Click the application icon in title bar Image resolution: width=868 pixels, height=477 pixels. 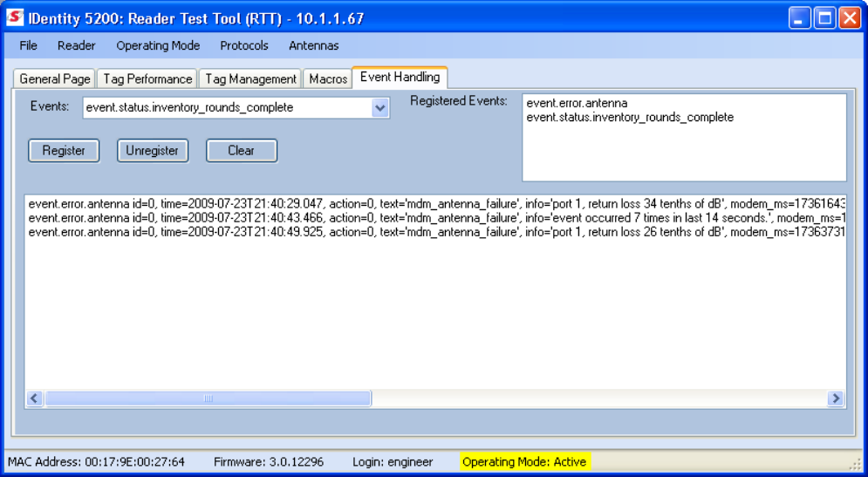[x=14, y=18]
